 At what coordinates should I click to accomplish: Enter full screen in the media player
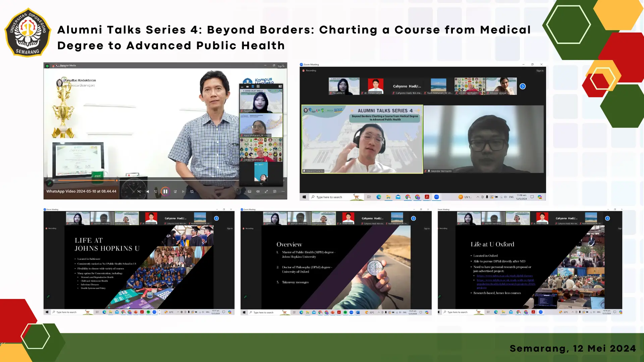click(266, 191)
